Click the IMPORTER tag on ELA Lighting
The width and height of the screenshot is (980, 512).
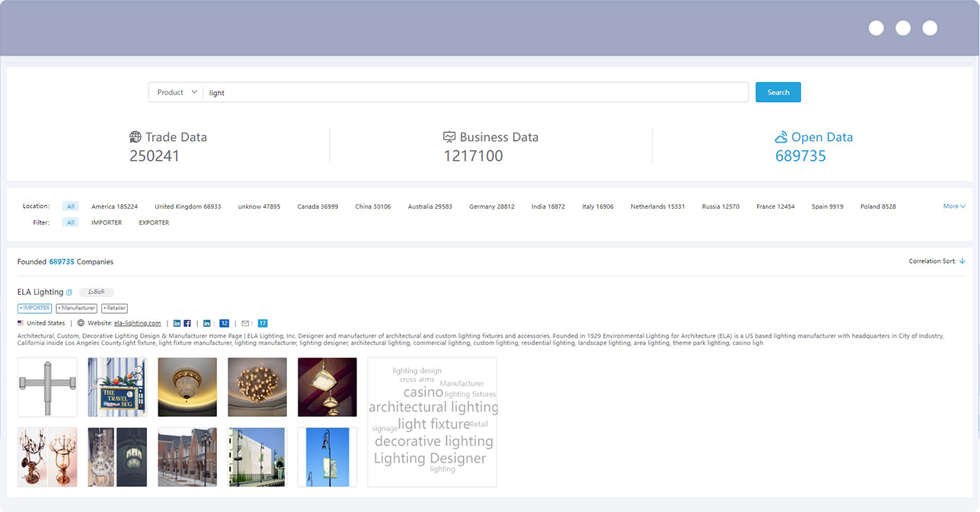coord(35,309)
